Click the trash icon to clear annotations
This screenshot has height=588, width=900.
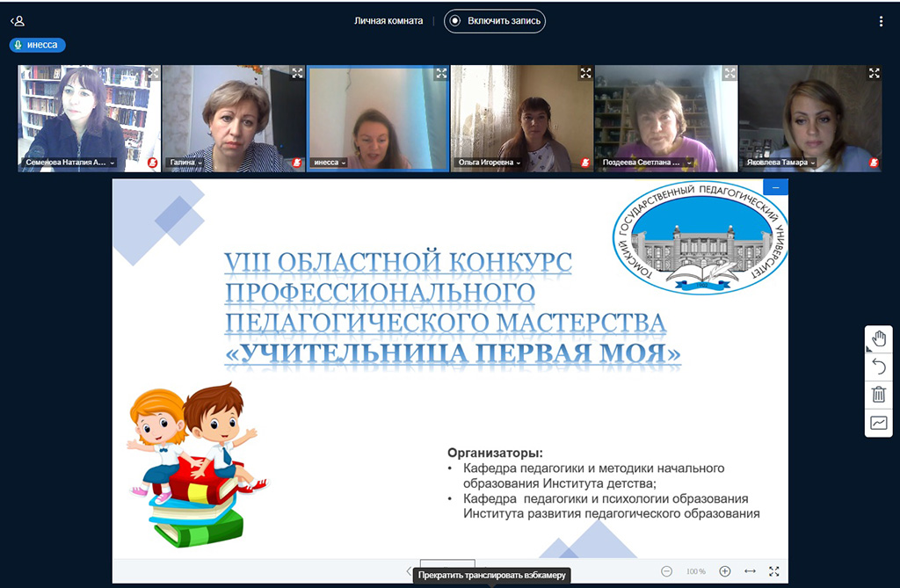[x=878, y=395]
